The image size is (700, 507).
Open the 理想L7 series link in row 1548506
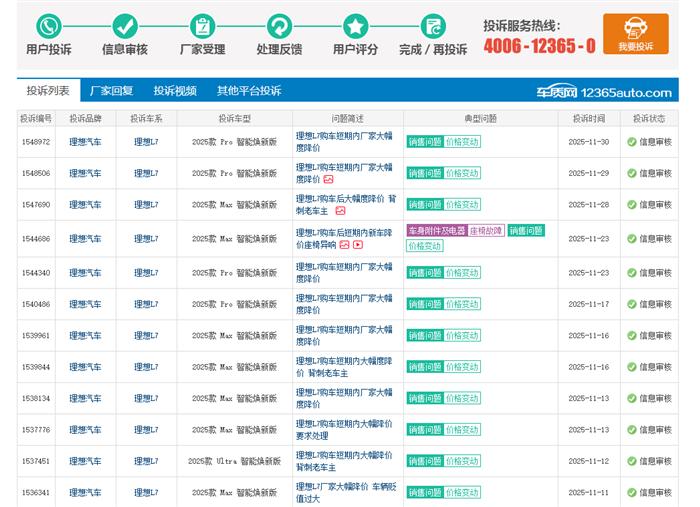pos(146,173)
